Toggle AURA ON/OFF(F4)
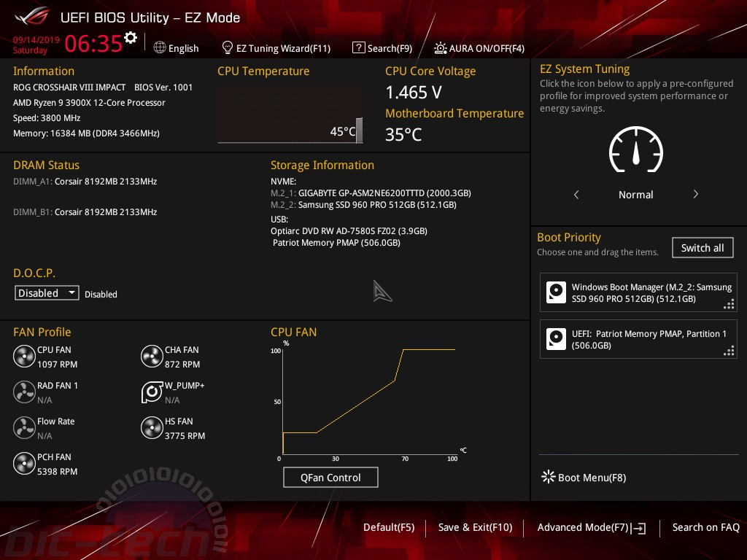Screen dimensions: 747x560 pyautogui.click(x=487, y=48)
